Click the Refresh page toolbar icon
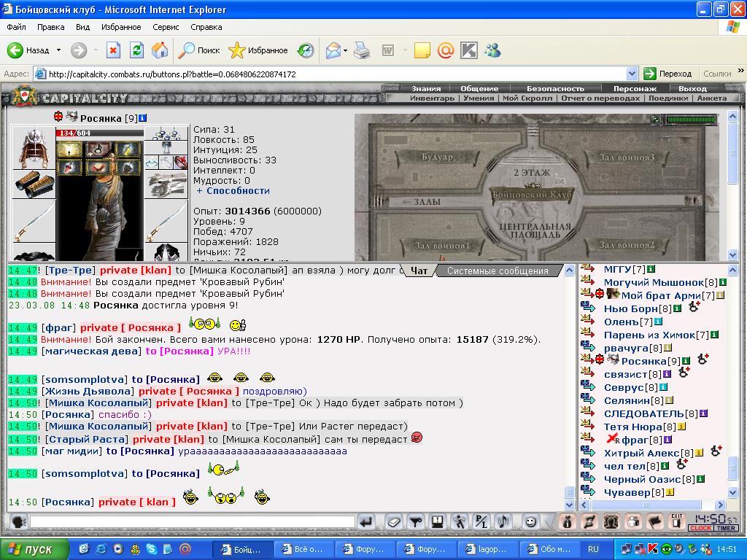Viewport: 747px width, 560px height. (x=136, y=50)
